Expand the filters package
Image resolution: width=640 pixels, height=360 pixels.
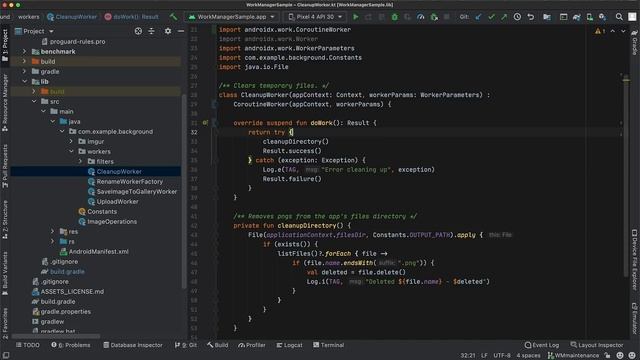pyautogui.click(x=80, y=161)
